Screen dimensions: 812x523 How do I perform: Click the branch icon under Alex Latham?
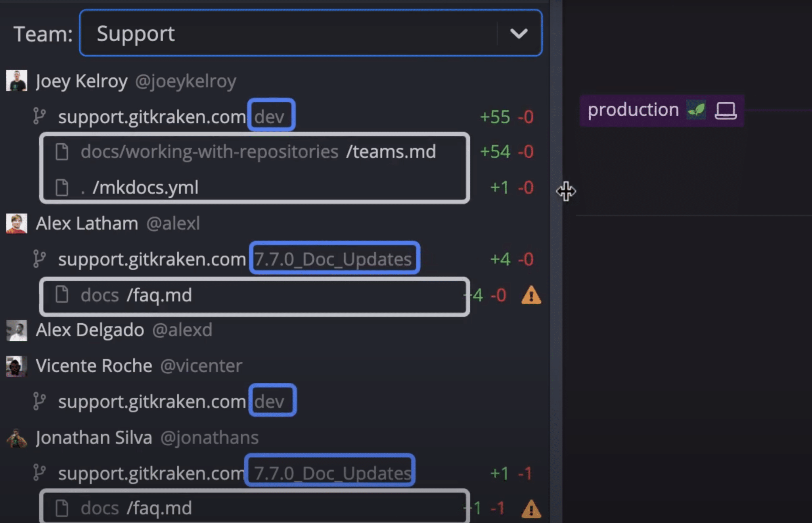(x=39, y=259)
